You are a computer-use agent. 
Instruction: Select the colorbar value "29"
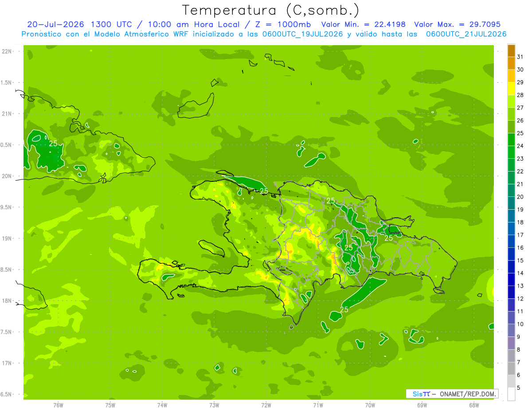(x=520, y=82)
